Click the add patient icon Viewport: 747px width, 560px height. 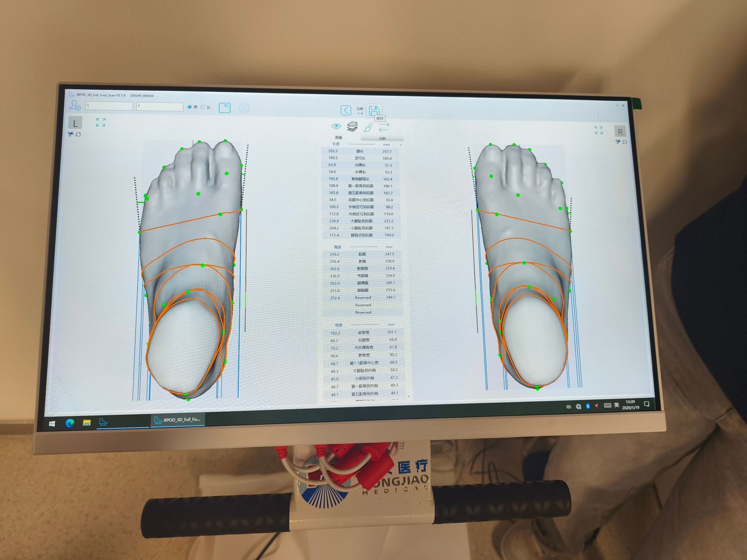tap(75, 105)
